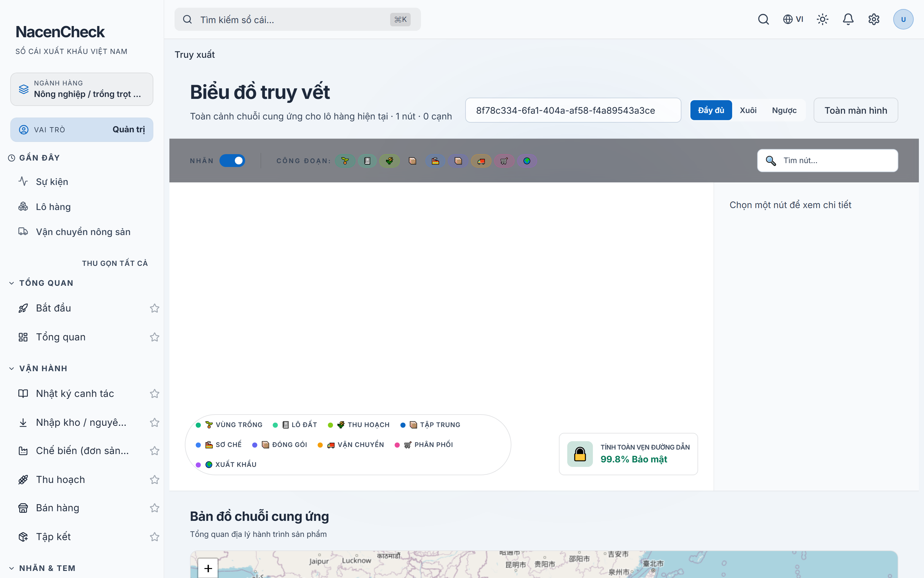
Task: Star the Nhật ký canh tác item
Action: tap(154, 393)
